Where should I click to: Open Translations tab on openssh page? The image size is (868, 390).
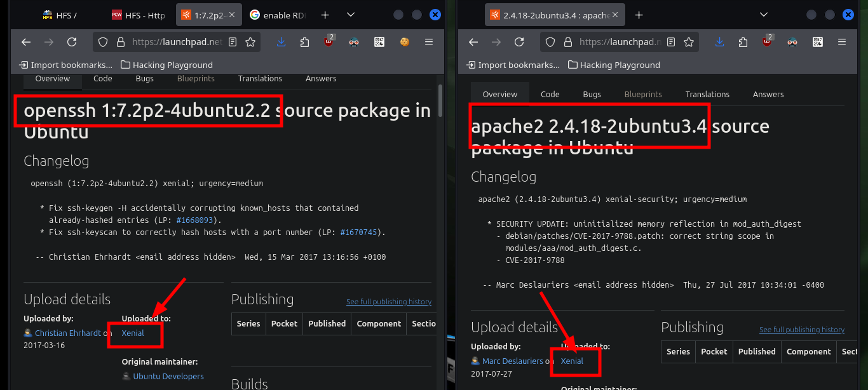pos(261,79)
